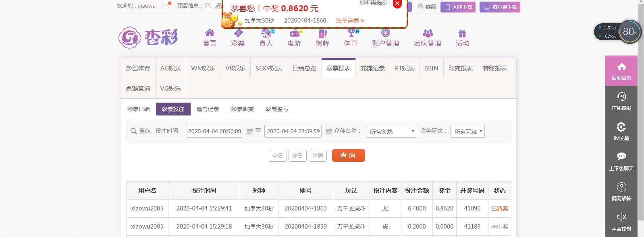The image size is (644, 237).
Task: Click the 已派奖 status in first row
Action: coord(500,208)
